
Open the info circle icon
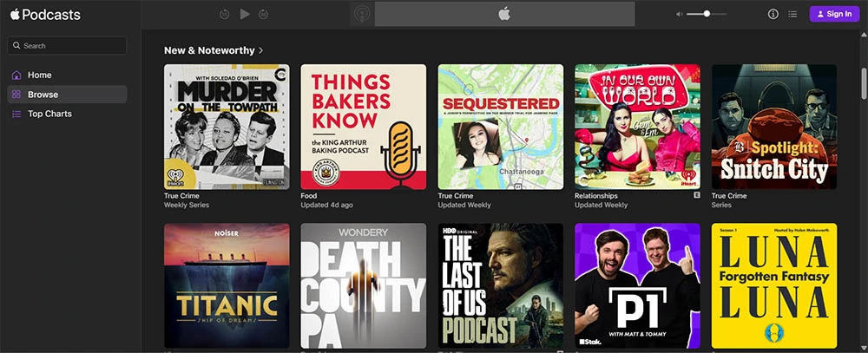[773, 15]
